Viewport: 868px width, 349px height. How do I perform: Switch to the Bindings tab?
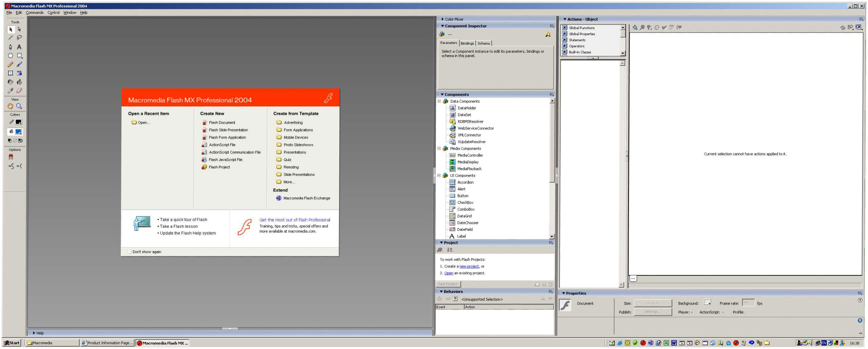pos(467,43)
